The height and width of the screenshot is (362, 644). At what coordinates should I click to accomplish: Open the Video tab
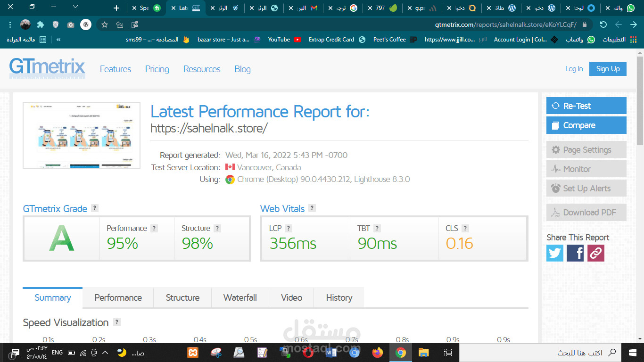click(291, 298)
